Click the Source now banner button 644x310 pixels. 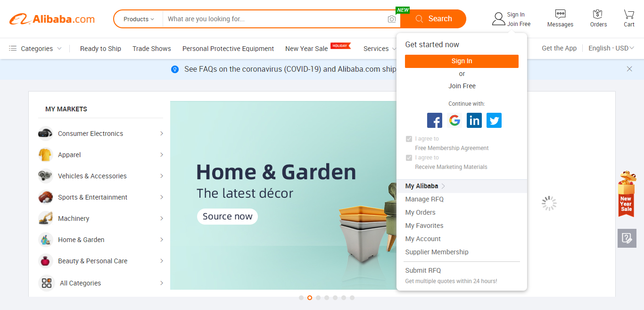pyautogui.click(x=227, y=217)
